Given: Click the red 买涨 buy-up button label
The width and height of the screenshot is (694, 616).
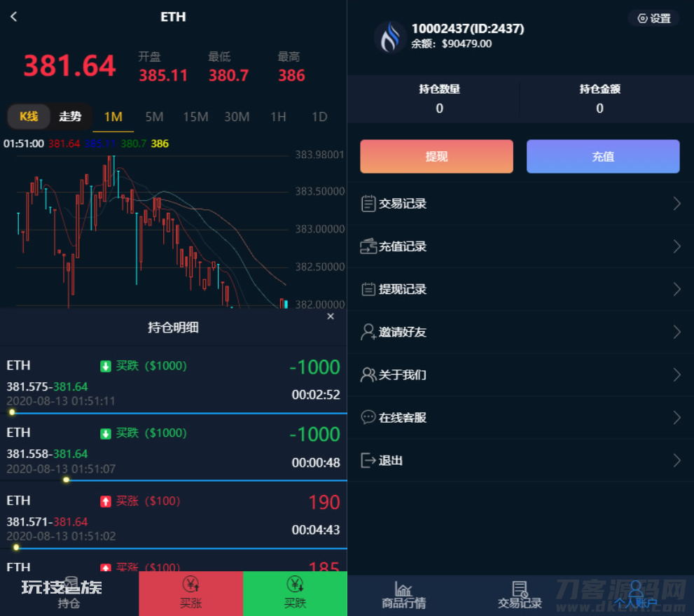Looking at the screenshot, I should (x=190, y=603).
